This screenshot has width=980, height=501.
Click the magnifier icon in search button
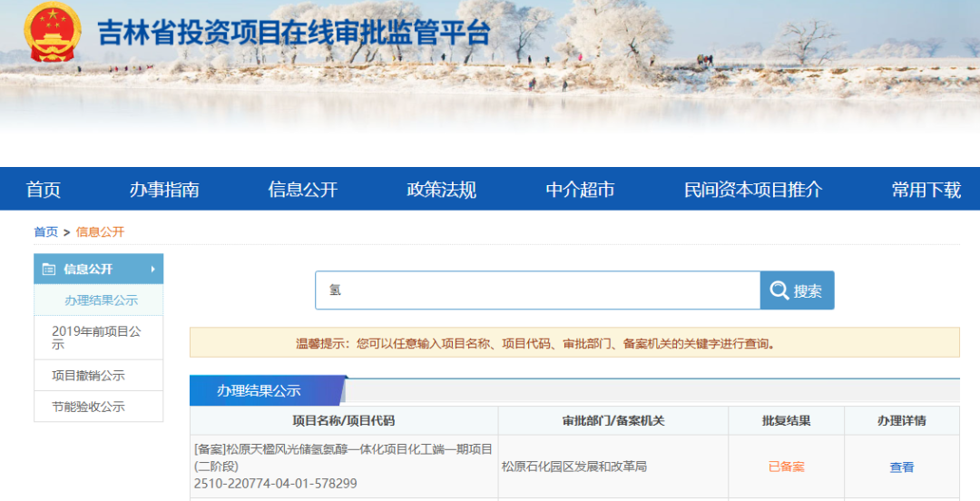(779, 290)
